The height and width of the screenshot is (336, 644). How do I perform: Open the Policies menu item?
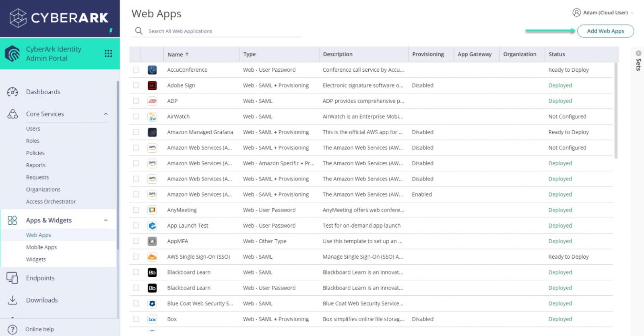coord(35,153)
